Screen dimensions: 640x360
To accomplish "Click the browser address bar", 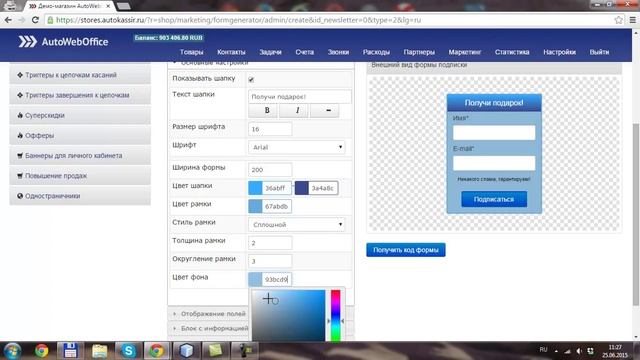I will [x=327, y=20].
